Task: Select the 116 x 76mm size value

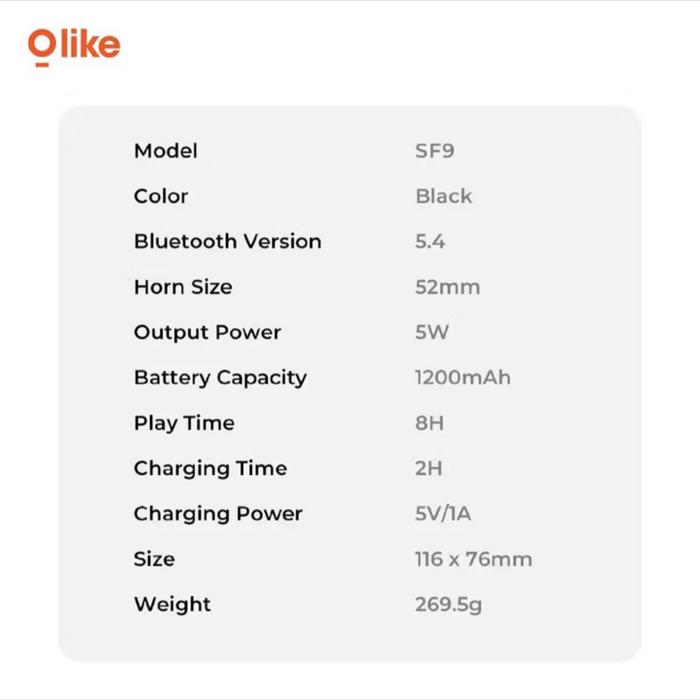Action: coord(473,559)
